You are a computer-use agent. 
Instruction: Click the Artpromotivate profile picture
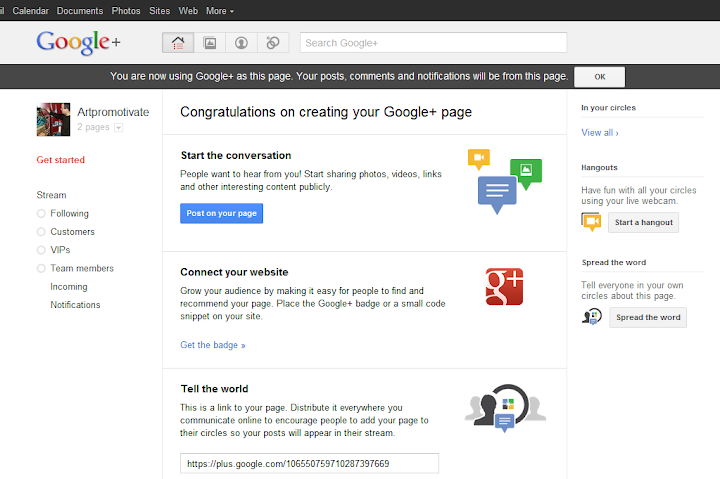pos(53,119)
